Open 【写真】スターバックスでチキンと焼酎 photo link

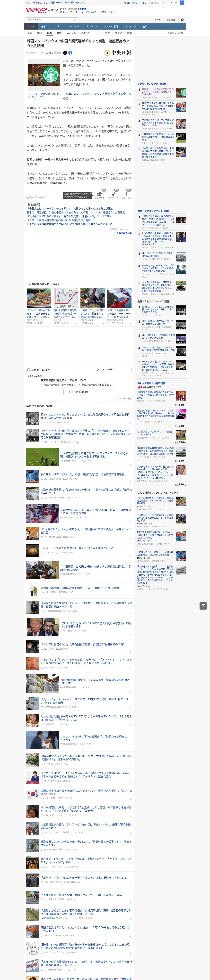[x=97, y=96]
